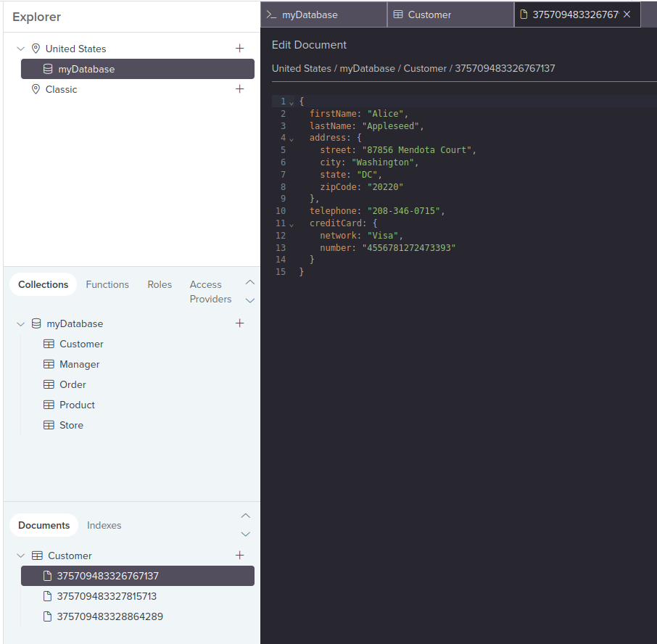Collapse the Documents panel using its chevron
Image resolution: width=657 pixels, height=644 pixels.
pyautogui.click(x=246, y=516)
